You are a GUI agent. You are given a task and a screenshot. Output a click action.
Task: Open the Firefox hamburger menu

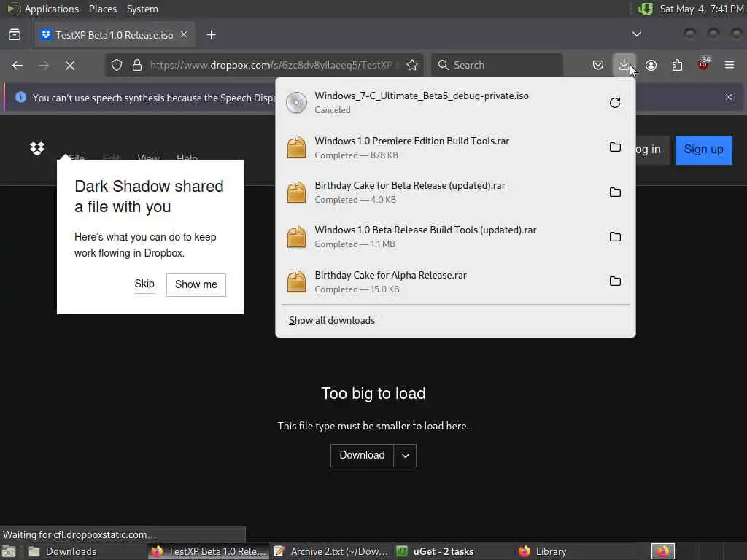pos(729,65)
